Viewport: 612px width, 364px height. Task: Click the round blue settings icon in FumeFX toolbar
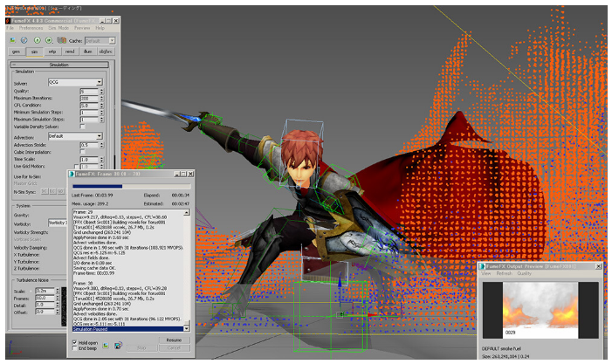(x=24, y=40)
